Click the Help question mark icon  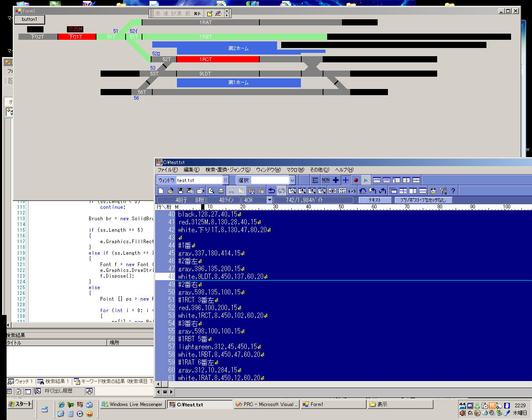pyautogui.click(x=453, y=191)
